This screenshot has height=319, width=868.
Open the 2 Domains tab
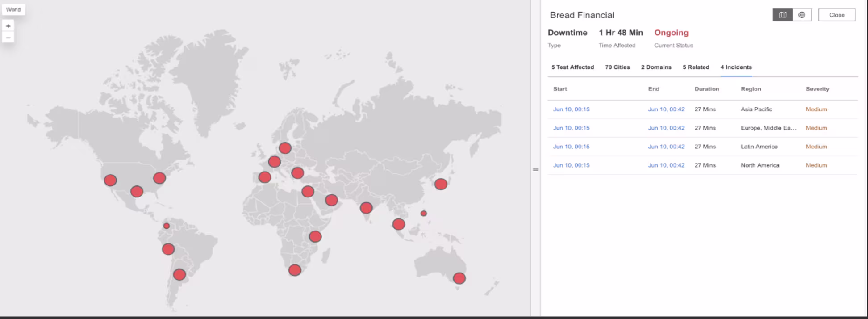(656, 67)
